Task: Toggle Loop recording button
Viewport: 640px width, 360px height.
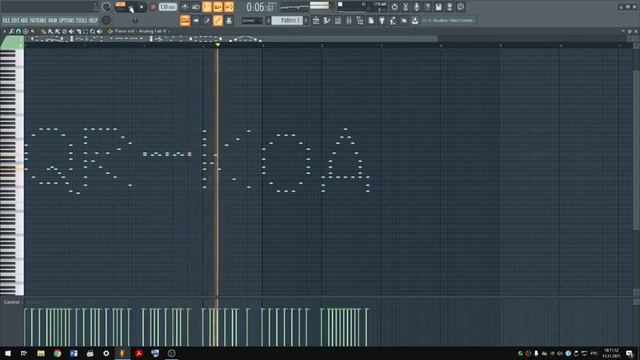Action: 229,7
